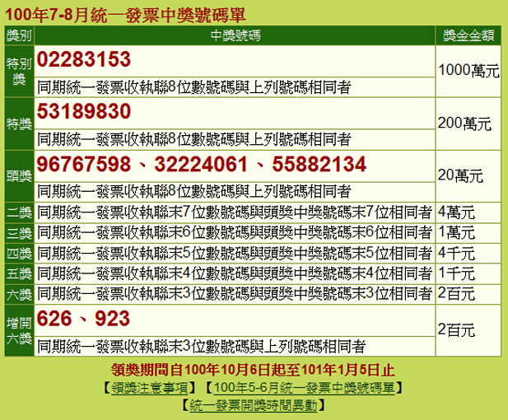508x420 pixels.
Task: Open the 領獎注意事項 link
Action: [149, 388]
